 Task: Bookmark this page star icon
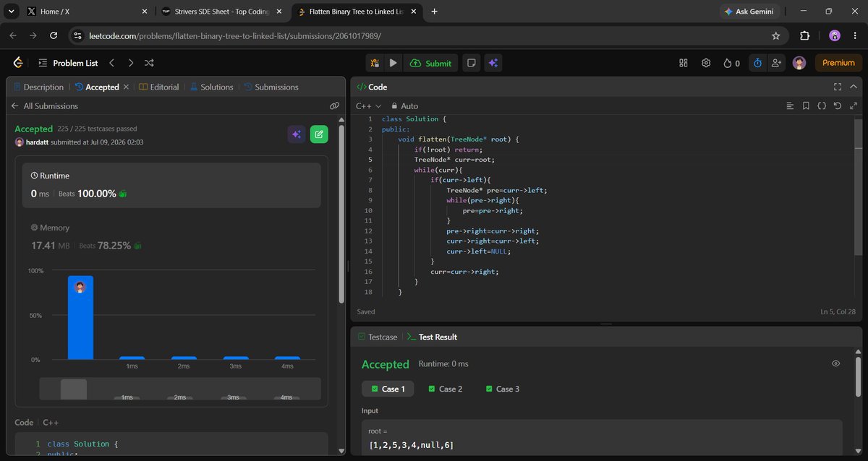tap(776, 35)
